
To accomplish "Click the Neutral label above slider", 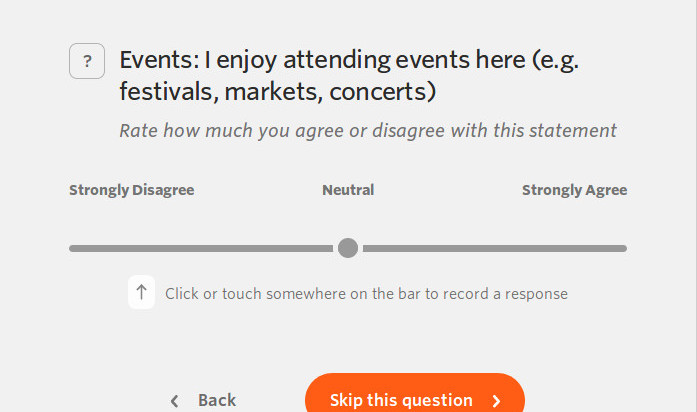I will (348, 190).
